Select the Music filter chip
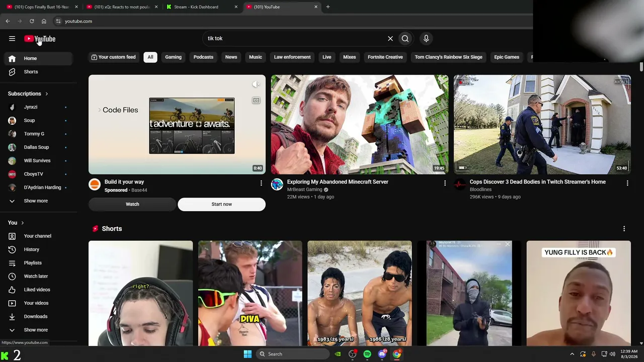644x362 pixels. pyautogui.click(x=256, y=57)
